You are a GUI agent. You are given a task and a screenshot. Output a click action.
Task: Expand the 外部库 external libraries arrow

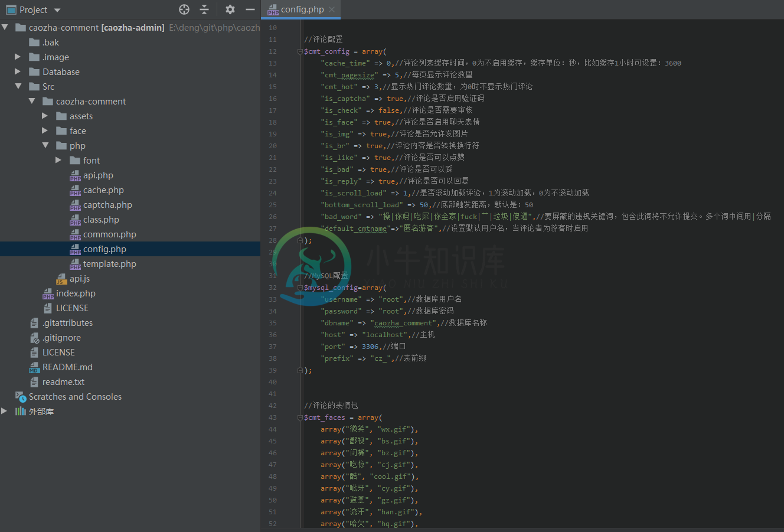(x=5, y=411)
